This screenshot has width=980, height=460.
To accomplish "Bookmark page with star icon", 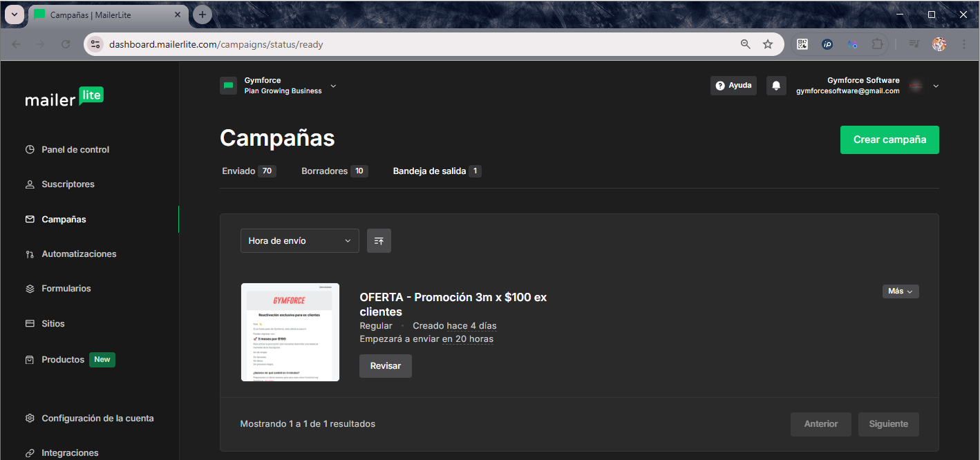I will (x=768, y=44).
